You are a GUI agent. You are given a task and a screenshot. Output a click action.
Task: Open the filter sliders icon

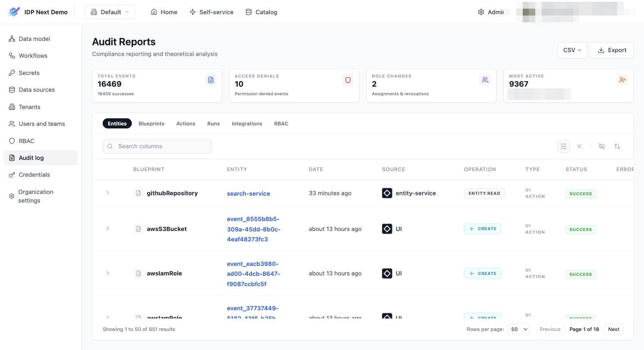[563, 147]
